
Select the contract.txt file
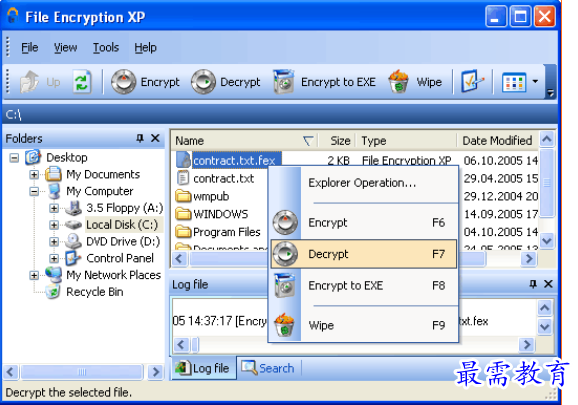pyautogui.click(x=223, y=179)
